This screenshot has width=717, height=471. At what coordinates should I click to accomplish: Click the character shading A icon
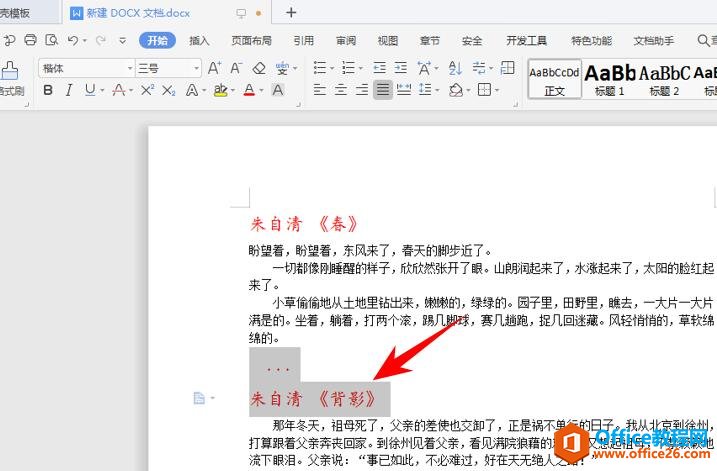pyautogui.click(x=278, y=90)
